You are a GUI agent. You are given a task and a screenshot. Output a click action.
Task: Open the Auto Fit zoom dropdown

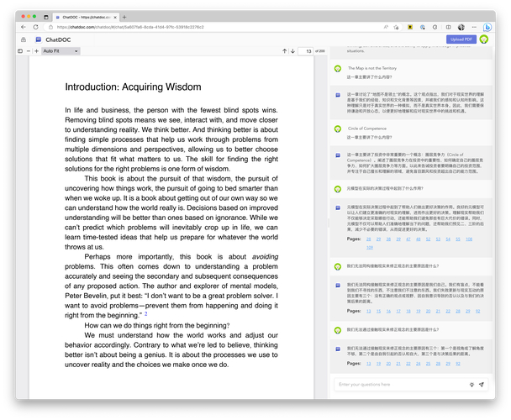coord(60,51)
